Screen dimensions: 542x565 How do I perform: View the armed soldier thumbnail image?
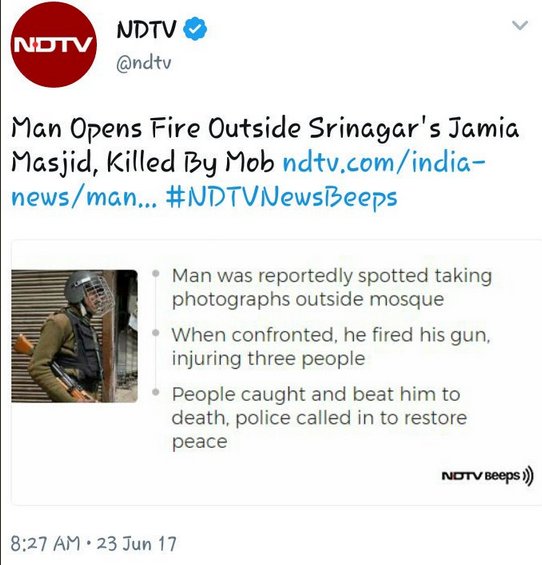click(x=74, y=336)
